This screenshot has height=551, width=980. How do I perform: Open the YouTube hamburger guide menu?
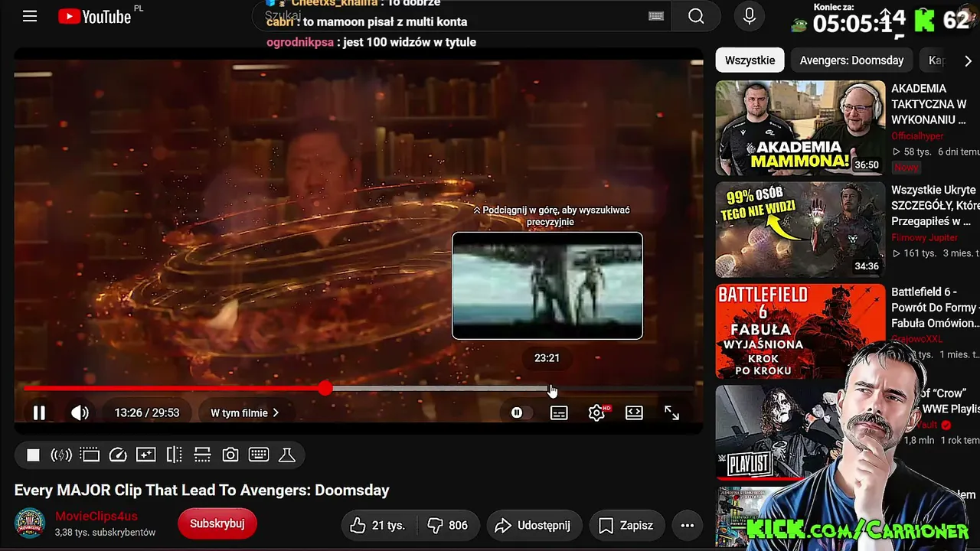30,16
